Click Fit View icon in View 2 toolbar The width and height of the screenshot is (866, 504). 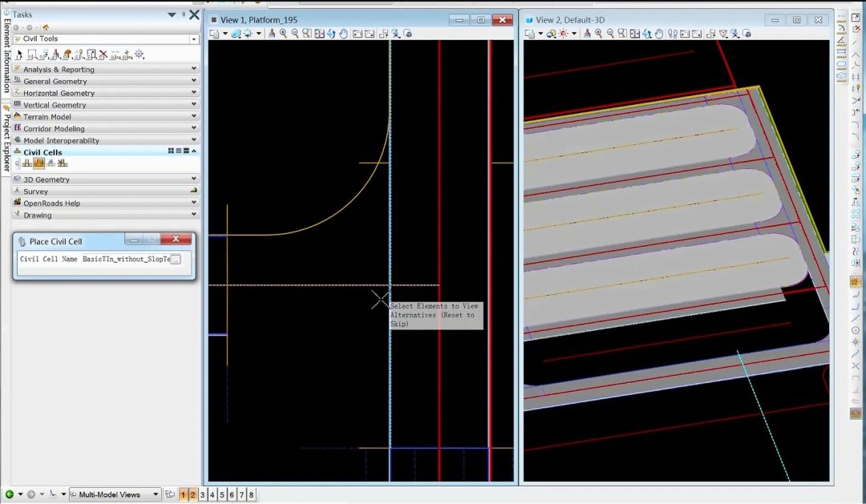pos(634,34)
